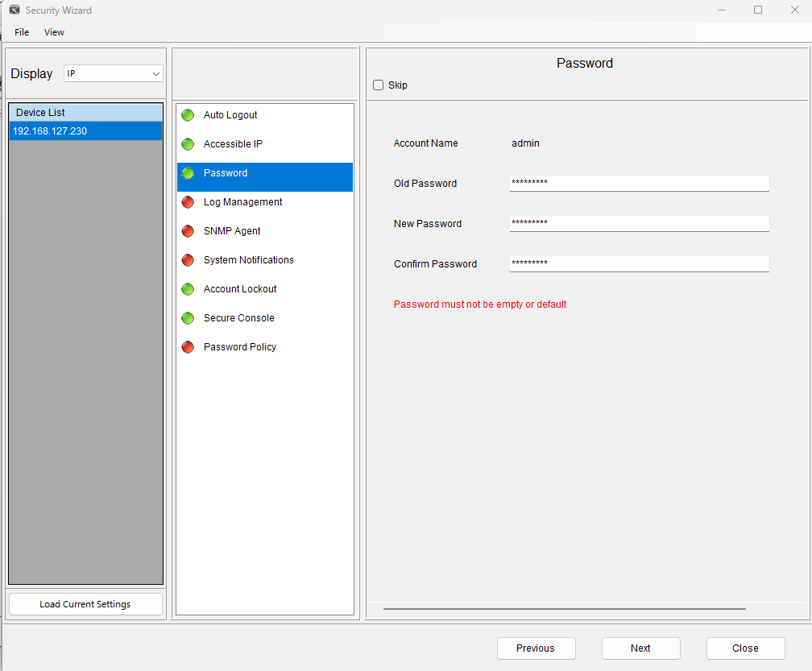812x671 pixels.
Task: Click the red status icon beside Log Management
Action: 188,202
